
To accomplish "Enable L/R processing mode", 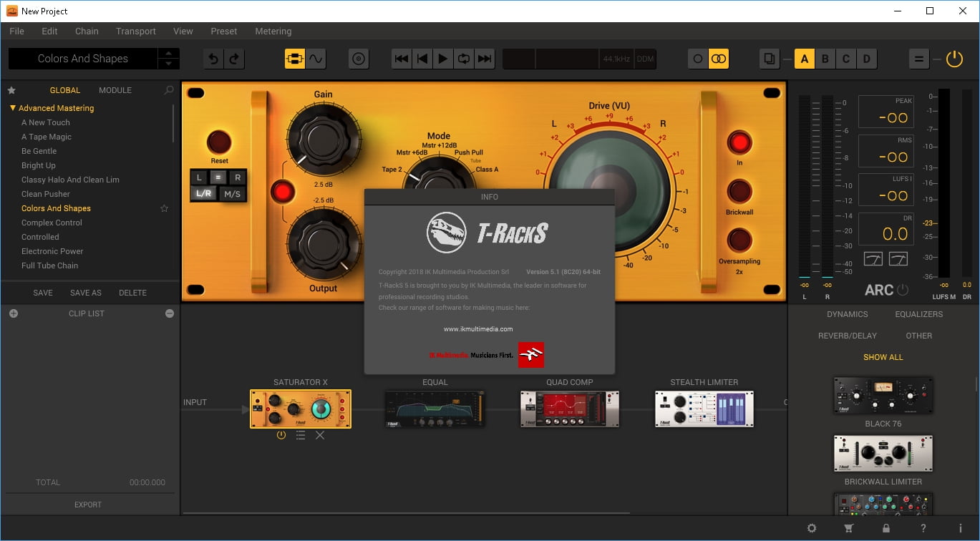I will tap(204, 194).
